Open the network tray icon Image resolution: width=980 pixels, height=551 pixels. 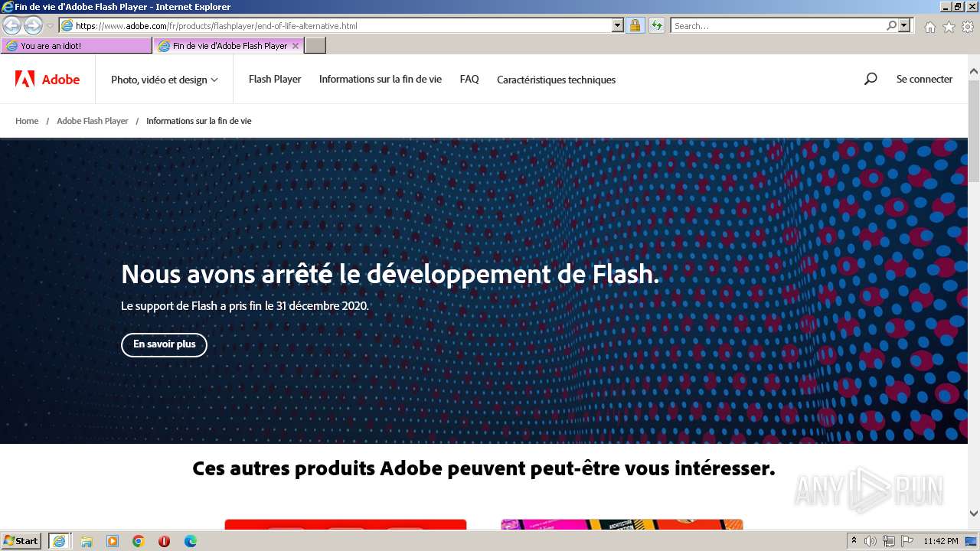coord(889,541)
